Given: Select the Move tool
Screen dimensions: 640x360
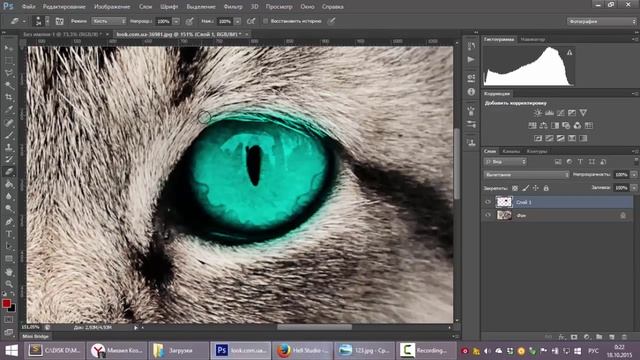Looking at the screenshot, I should [x=9, y=48].
